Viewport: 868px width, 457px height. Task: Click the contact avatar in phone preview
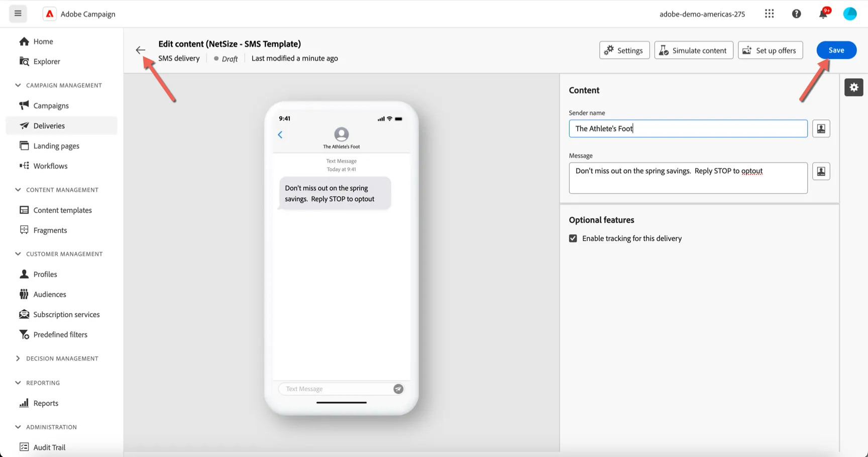(341, 134)
